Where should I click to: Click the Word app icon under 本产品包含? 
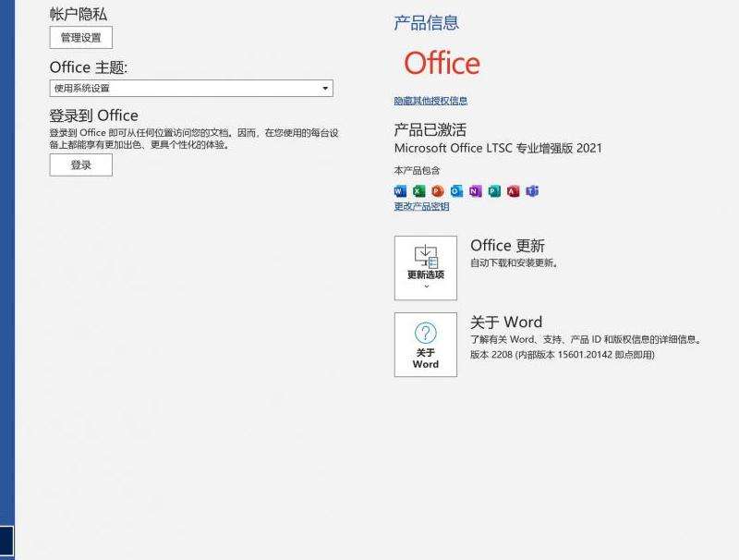click(400, 191)
